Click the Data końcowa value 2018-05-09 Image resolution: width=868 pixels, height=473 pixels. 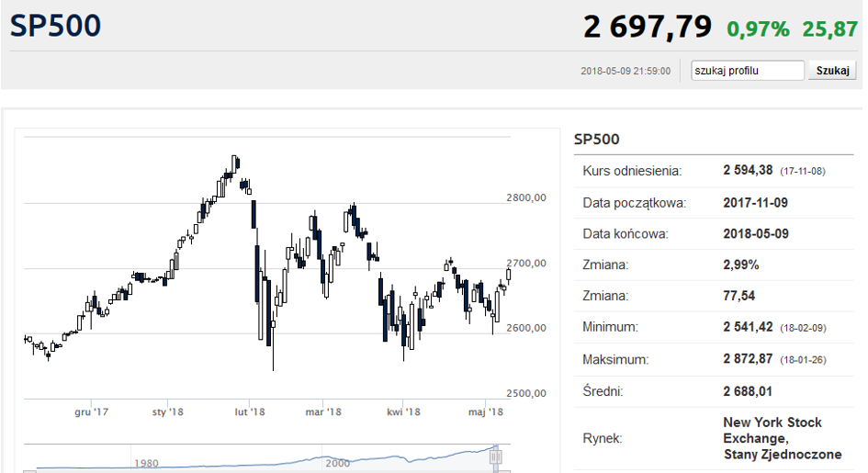(755, 233)
